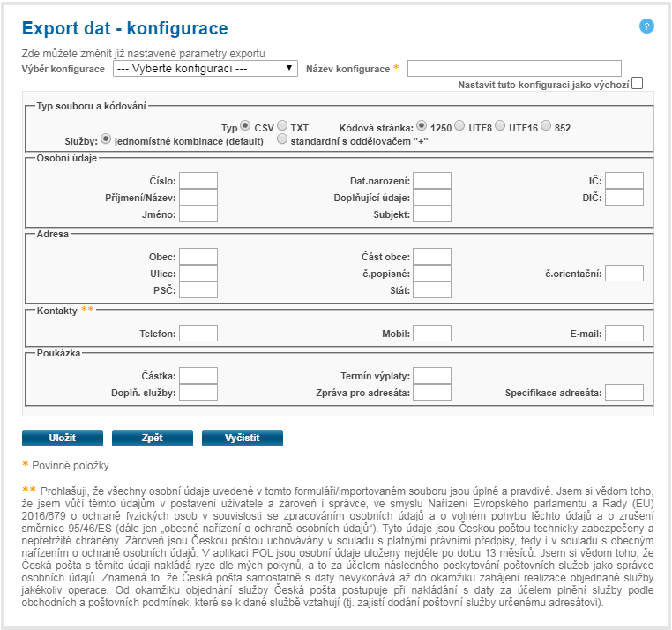Open the Výběr konfigurace dropdown
Screen dimensions: 672x630
coord(205,68)
